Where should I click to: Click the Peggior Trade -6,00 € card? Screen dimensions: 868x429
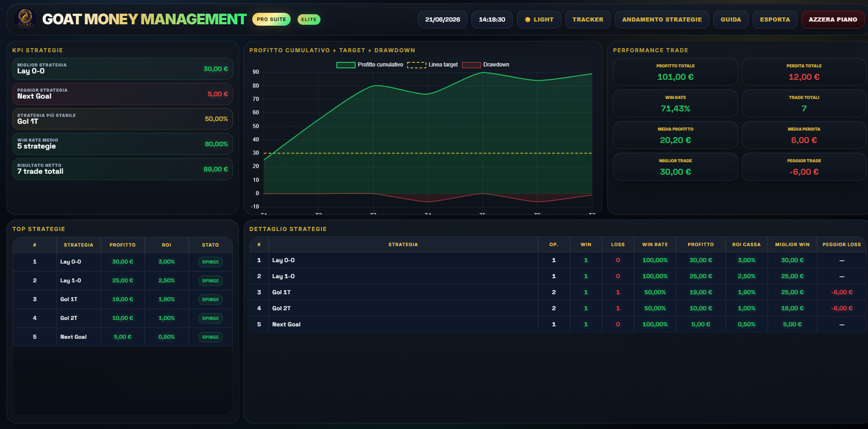pyautogui.click(x=804, y=167)
